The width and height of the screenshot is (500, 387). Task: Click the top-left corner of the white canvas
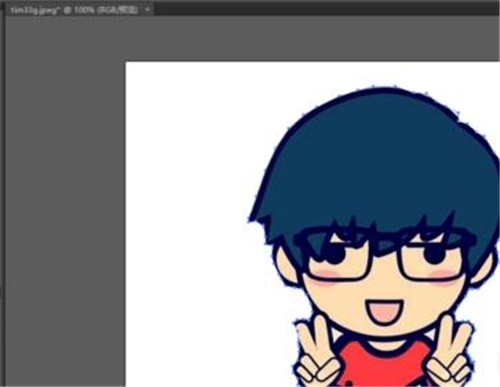[x=126, y=63]
